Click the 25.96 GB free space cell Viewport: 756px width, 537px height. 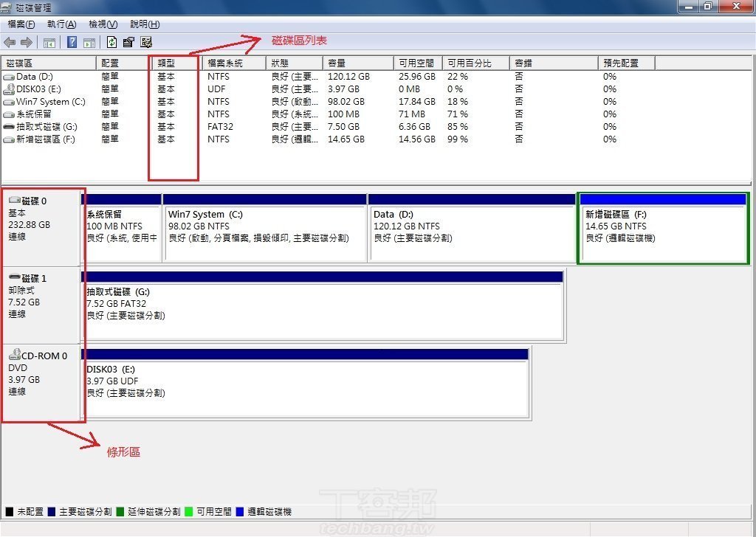[x=417, y=77]
